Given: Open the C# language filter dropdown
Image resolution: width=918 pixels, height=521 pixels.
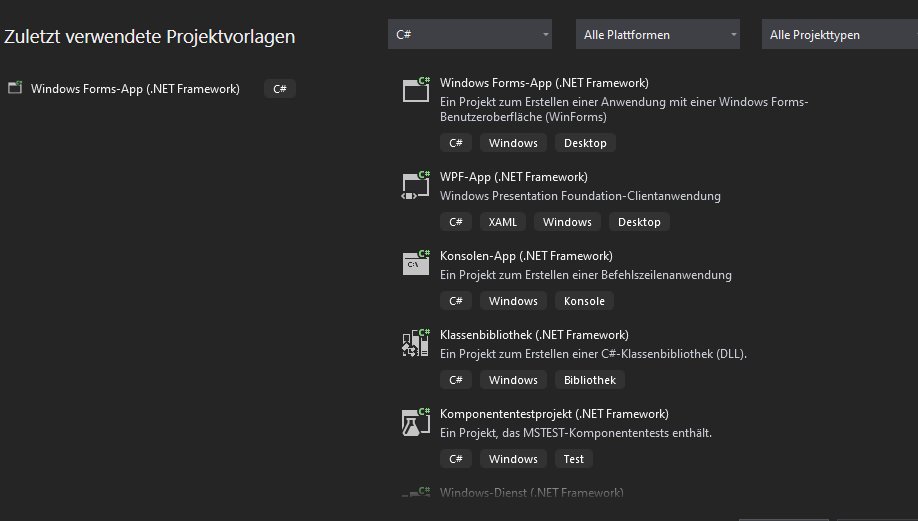Looking at the screenshot, I should pos(470,35).
